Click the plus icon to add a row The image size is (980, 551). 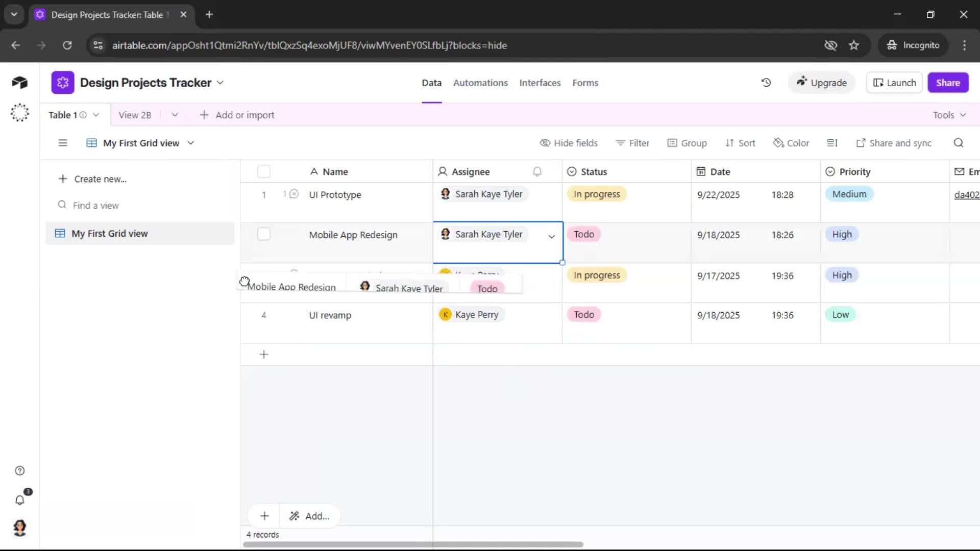click(x=264, y=355)
